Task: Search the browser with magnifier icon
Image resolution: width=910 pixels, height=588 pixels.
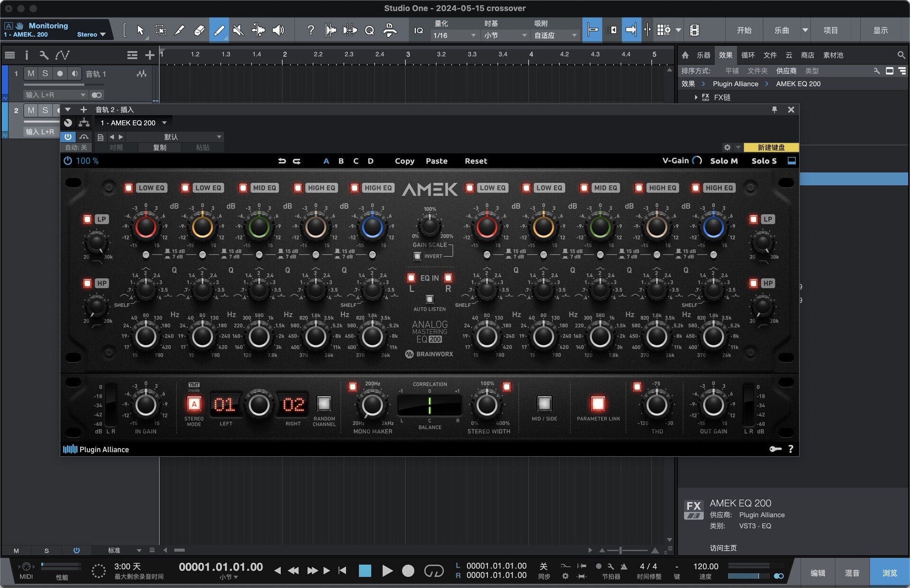Action: (x=901, y=55)
